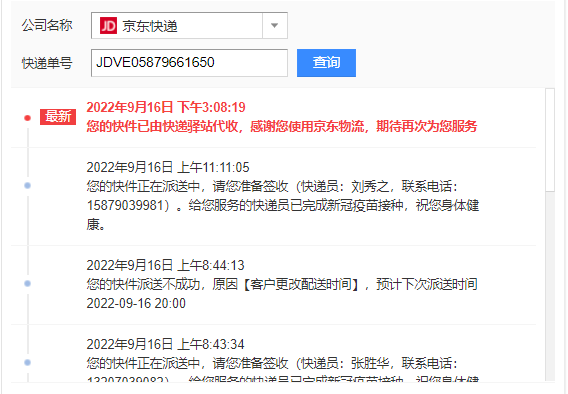The image size is (568, 394).
Task: Click the timestamp 2022年9月16日 上午8:44:13
Action: coord(166,265)
